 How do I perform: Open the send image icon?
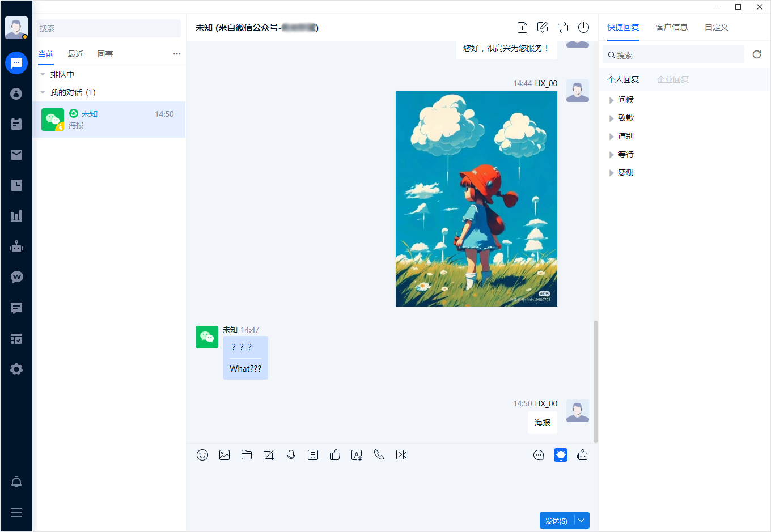224,455
